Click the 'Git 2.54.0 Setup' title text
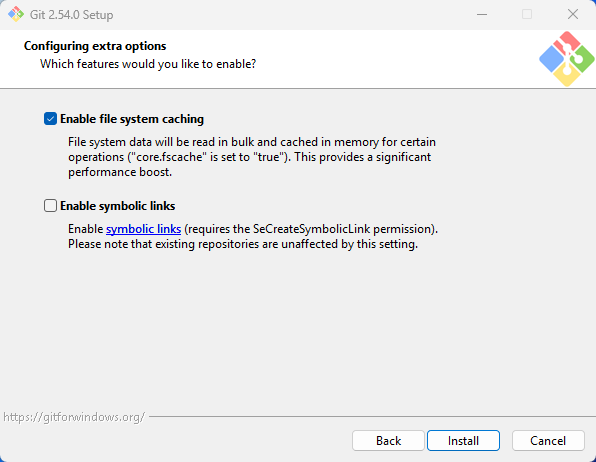This screenshot has width=596, height=462. click(x=71, y=15)
